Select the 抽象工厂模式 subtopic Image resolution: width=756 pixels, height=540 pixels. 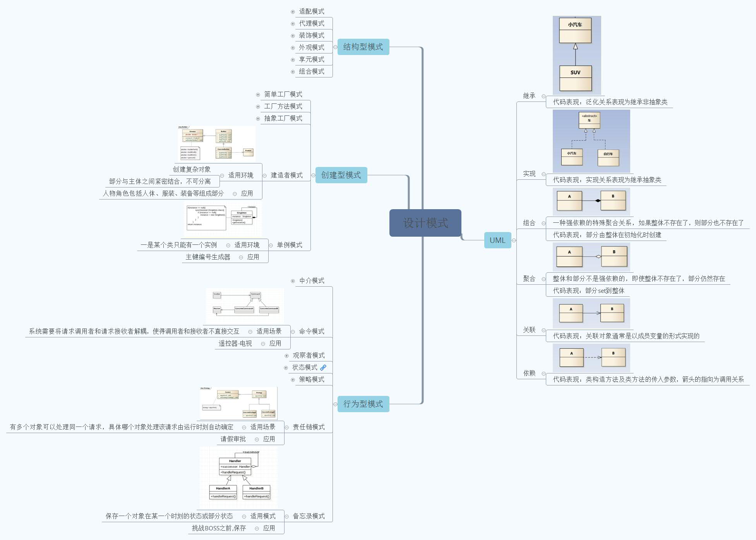pyautogui.click(x=283, y=118)
